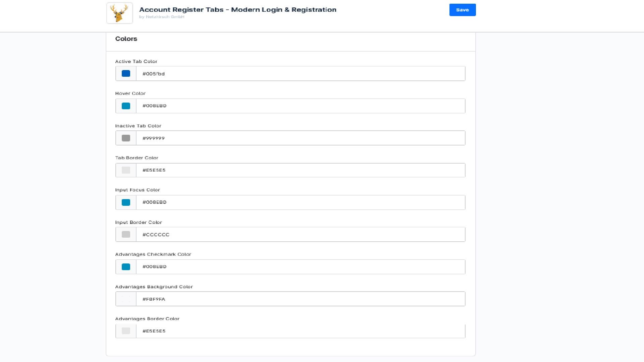Open the Input Focus Color blue swatch
Screen dimensions: 644x362
(126, 202)
